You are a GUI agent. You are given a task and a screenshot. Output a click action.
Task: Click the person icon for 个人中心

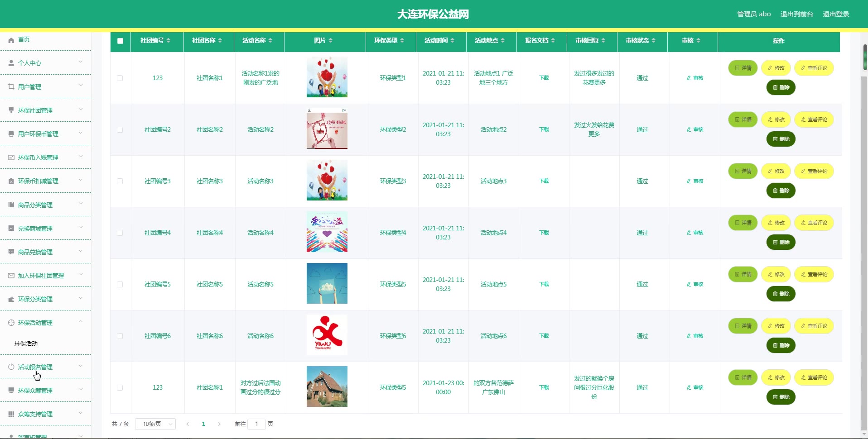(11, 63)
